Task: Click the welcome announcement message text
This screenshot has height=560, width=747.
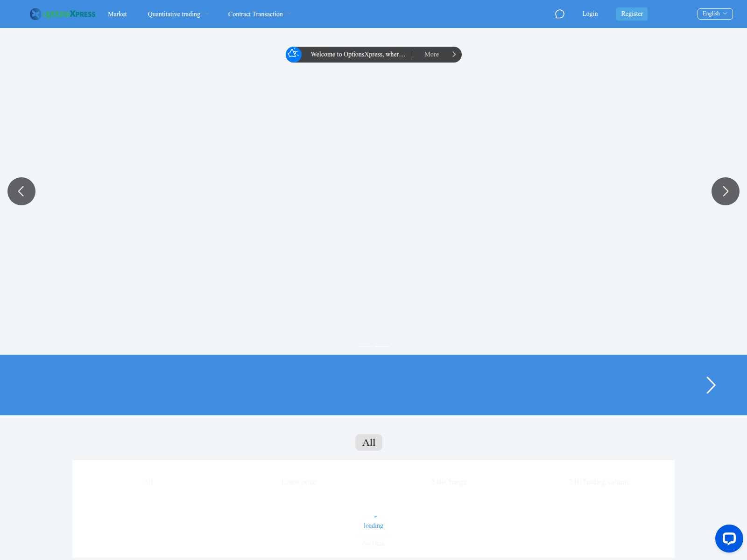Action: [x=358, y=54]
